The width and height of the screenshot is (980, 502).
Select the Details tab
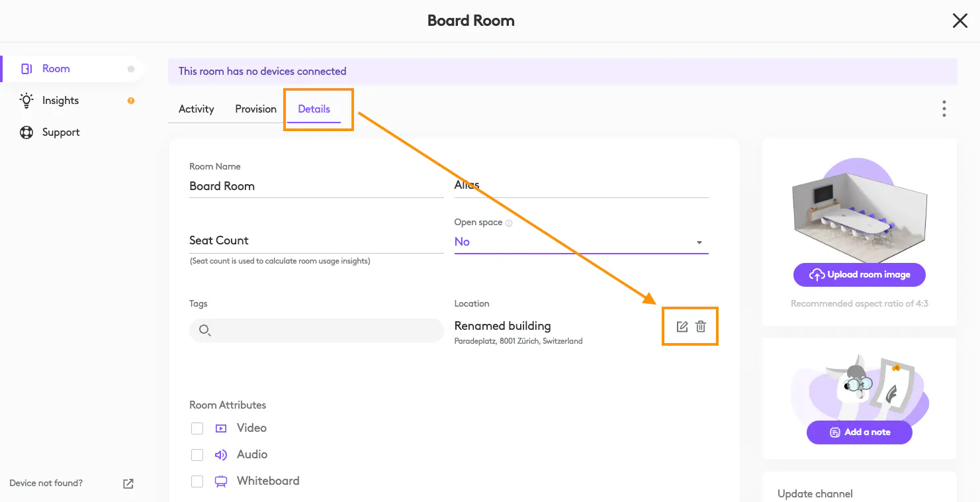click(314, 109)
